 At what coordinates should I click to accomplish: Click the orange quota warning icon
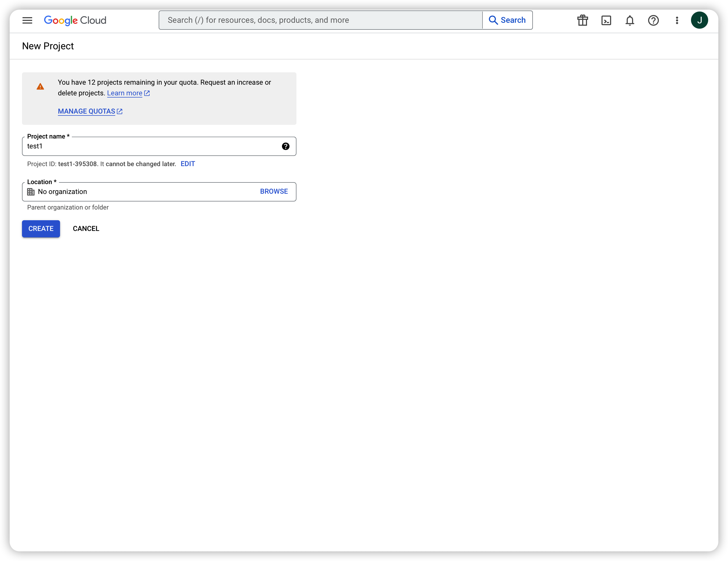pyautogui.click(x=40, y=87)
